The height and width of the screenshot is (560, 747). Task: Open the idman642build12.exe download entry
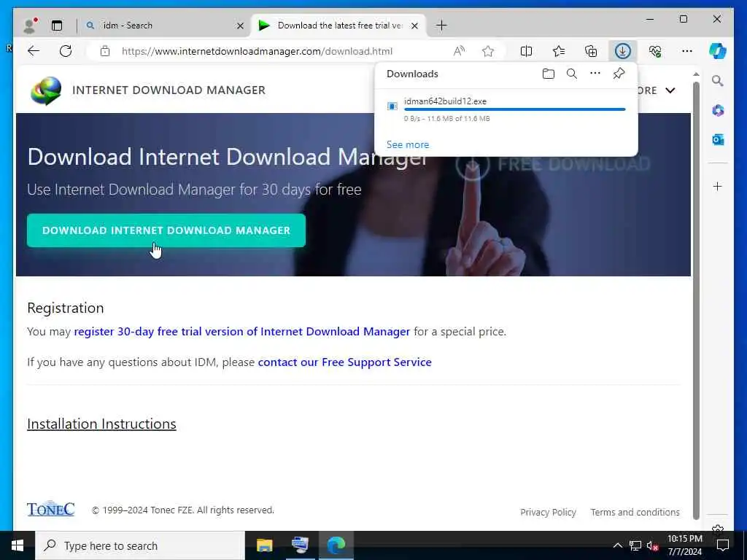(x=506, y=109)
